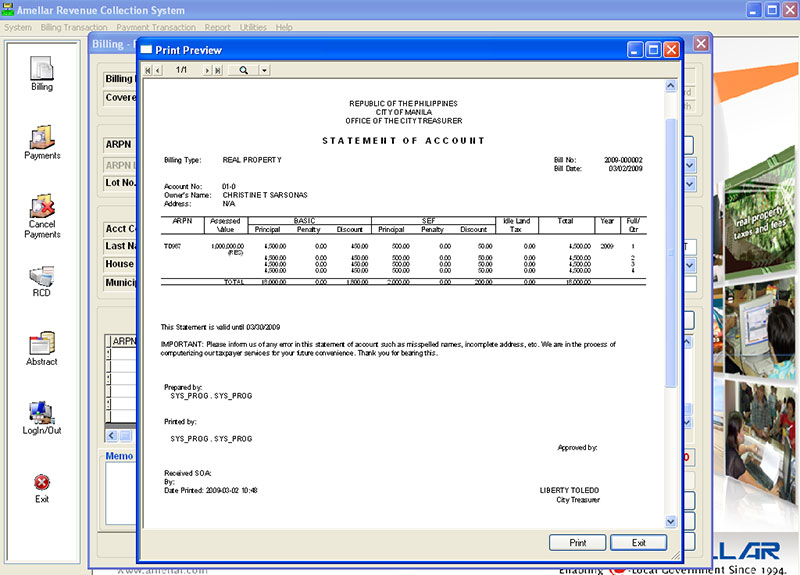Click the Bill Date value 03/02/2009
Screen dimensions: 800x575
(x=626, y=168)
